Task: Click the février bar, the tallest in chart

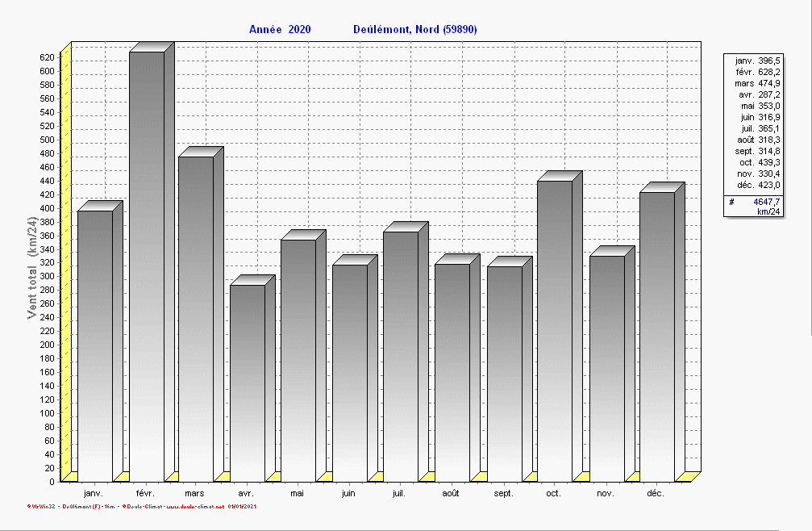Action: pos(147,266)
